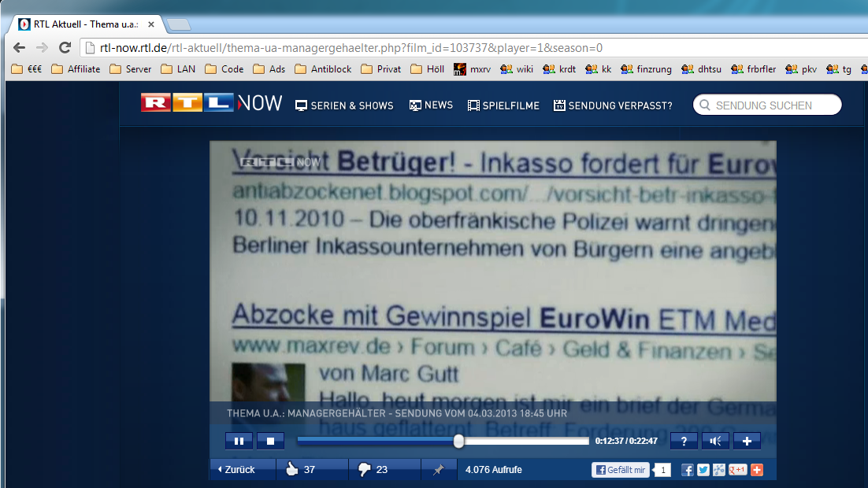This screenshot has height=488, width=868.
Task: Click the Sendung suchen search field
Action: pos(772,105)
